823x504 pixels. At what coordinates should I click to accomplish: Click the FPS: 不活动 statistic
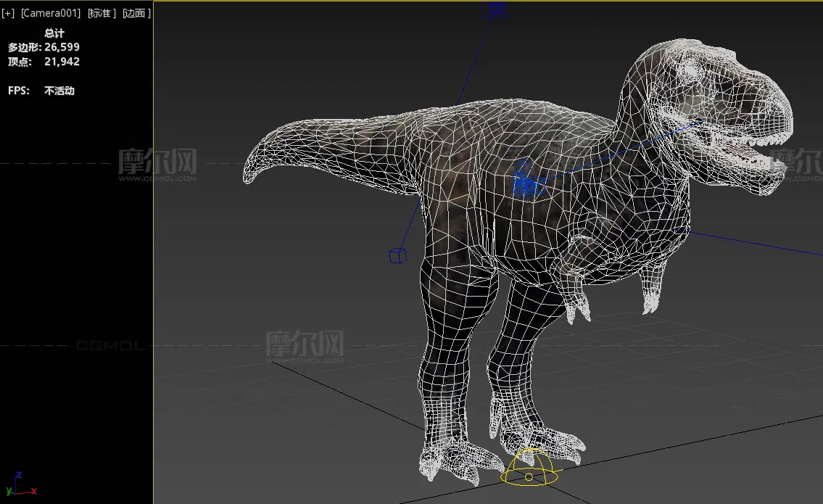click(41, 91)
